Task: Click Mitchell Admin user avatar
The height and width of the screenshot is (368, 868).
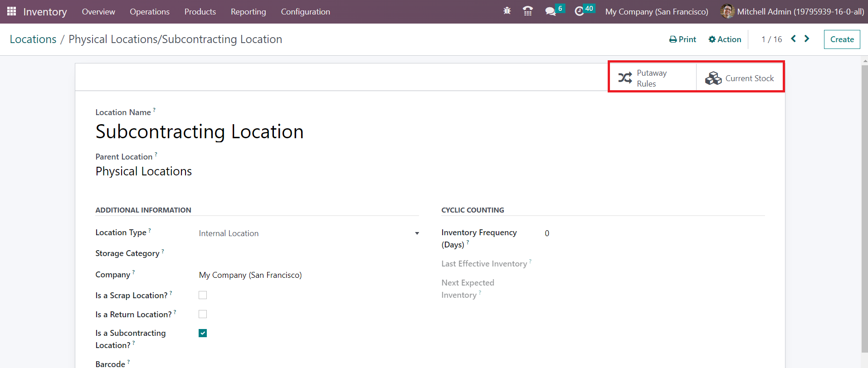Action: (x=727, y=11)
